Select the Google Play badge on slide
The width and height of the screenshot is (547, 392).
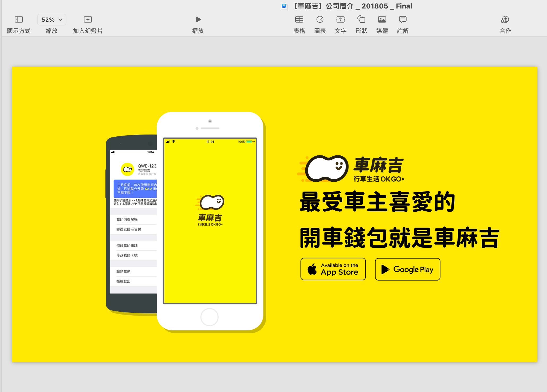408,269
